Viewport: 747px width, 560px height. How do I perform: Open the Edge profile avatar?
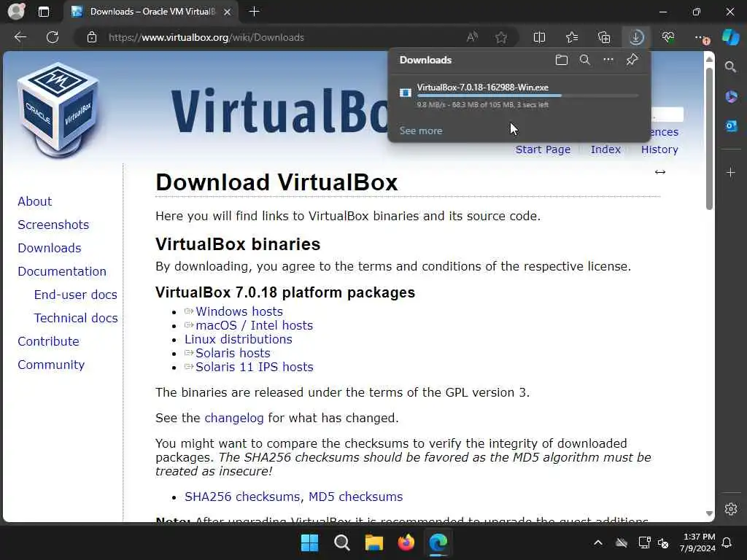[x=16, y=11]
